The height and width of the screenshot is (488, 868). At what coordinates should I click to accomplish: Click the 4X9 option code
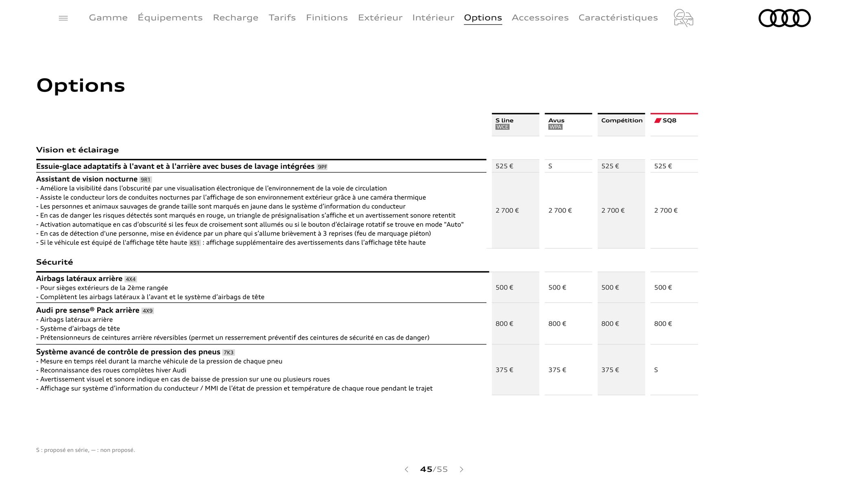point(148,311)
